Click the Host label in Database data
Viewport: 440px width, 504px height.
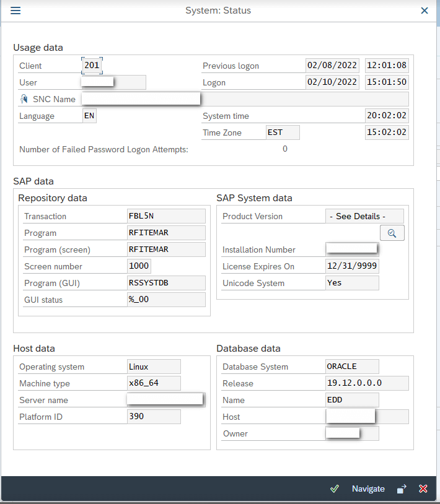(231, 417)
